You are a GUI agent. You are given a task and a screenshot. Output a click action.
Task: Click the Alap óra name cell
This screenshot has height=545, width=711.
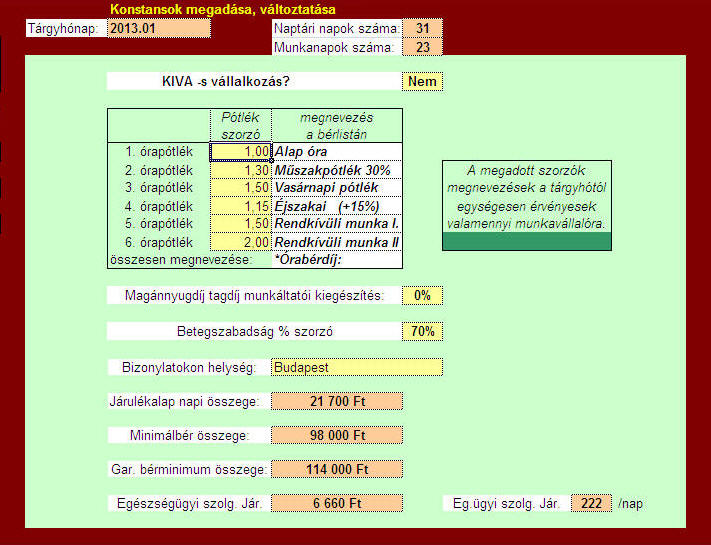(x=337, y=152)
